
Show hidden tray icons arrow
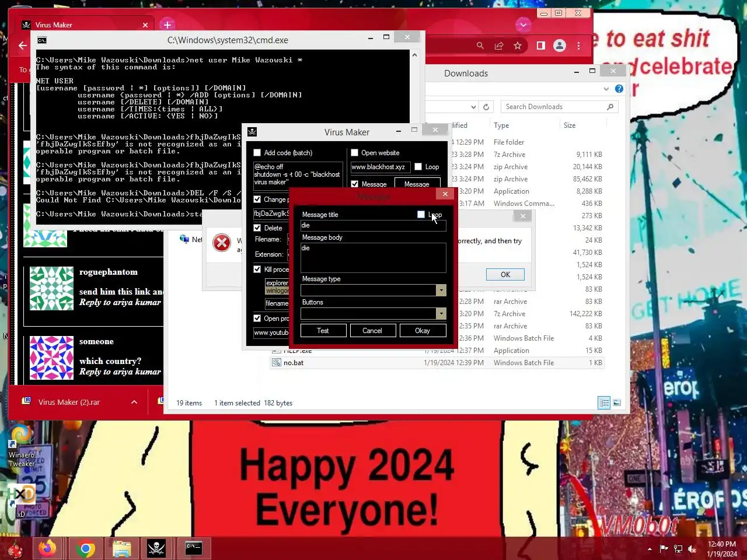[650, 549]
